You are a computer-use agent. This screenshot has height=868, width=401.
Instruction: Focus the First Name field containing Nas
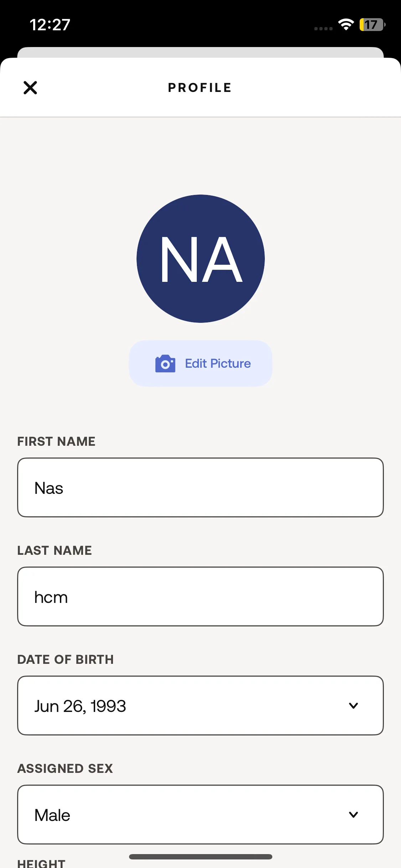201,487
